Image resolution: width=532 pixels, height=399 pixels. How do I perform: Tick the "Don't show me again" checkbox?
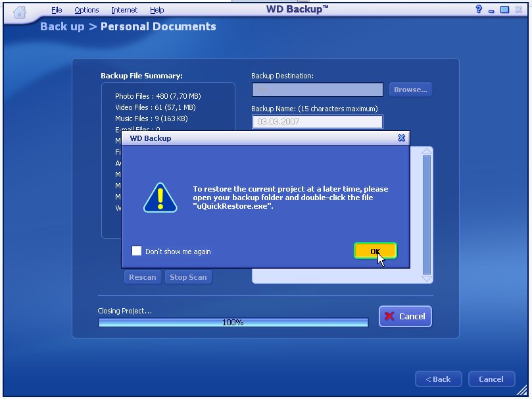pos(136,251)
